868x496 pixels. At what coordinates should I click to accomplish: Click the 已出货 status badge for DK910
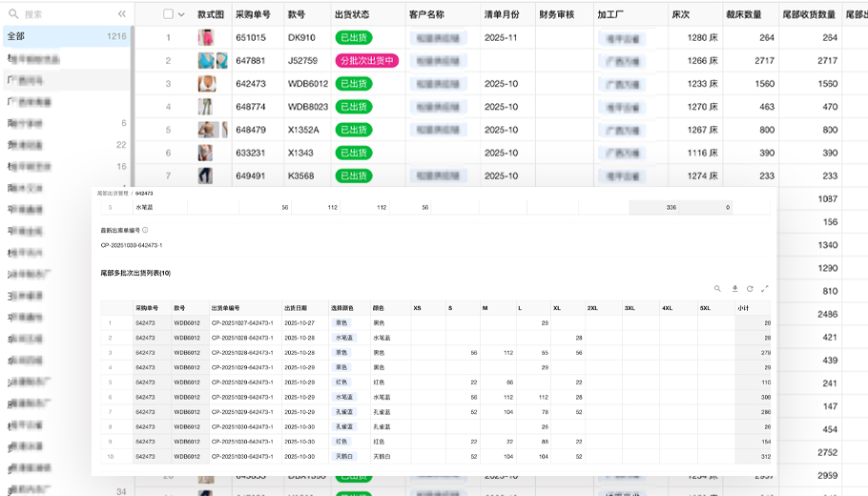point(353,38)
